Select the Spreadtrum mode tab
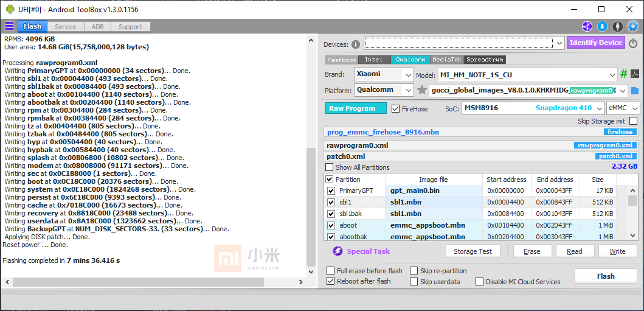Image resolution: width=644 pixels, height=311 pixels. (x=485, y=60)
